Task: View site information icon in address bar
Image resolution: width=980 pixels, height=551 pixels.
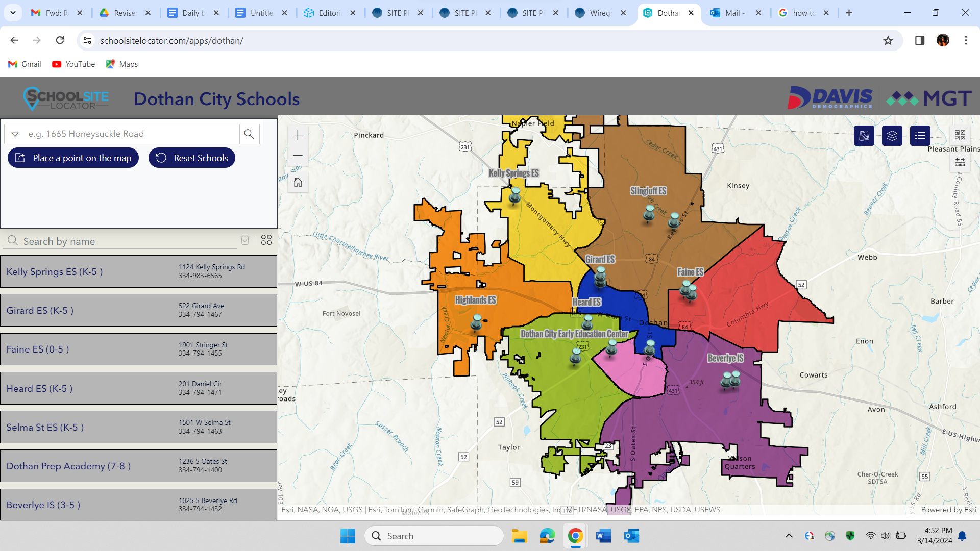Action: point(88,40)
